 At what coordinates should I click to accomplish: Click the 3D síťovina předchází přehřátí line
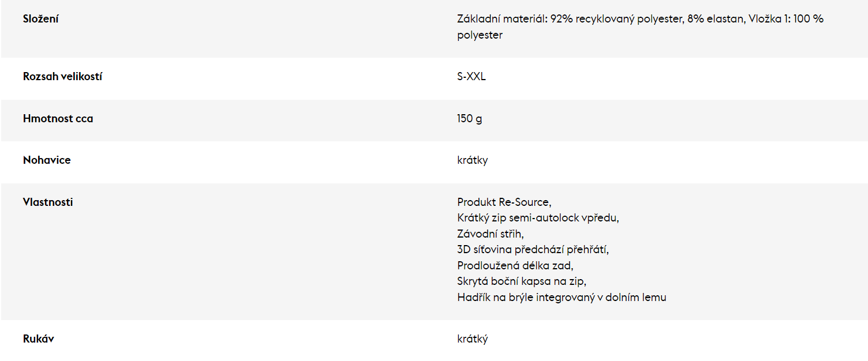point(533,250)
